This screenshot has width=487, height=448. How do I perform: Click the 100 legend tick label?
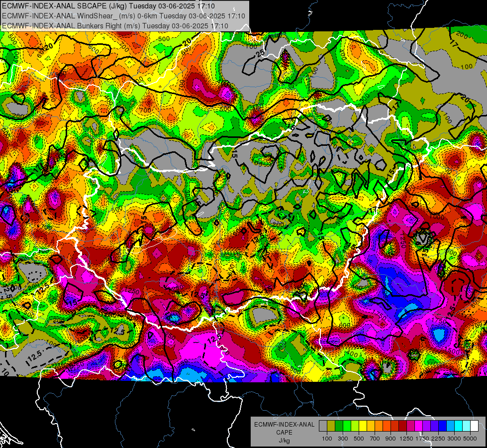pyautogui.click(x=327, y=439)
